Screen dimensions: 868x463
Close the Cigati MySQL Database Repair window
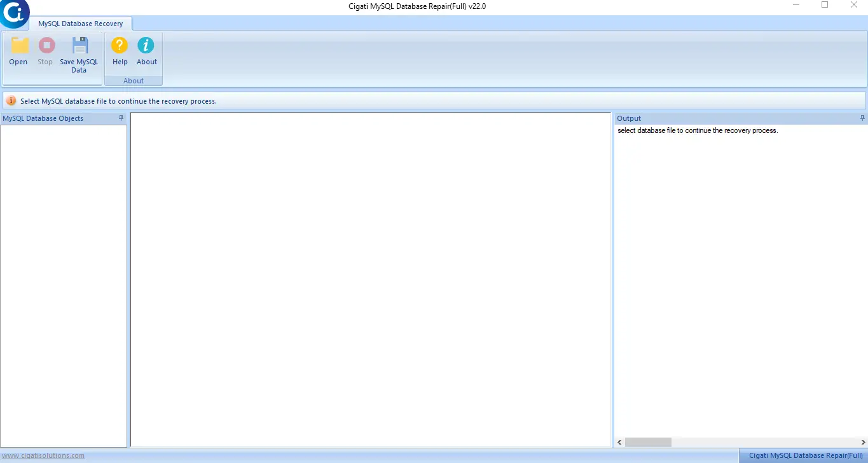(x=854, y=5)
